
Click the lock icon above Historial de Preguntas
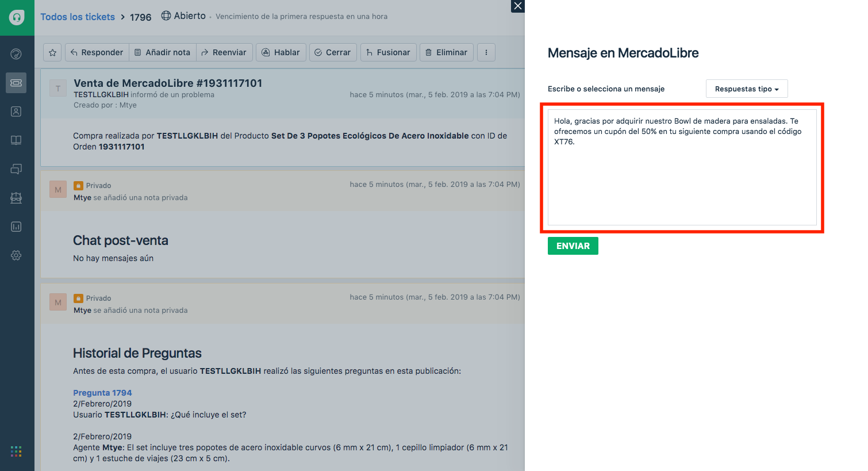pyautogui.click(x=78, y=298)
